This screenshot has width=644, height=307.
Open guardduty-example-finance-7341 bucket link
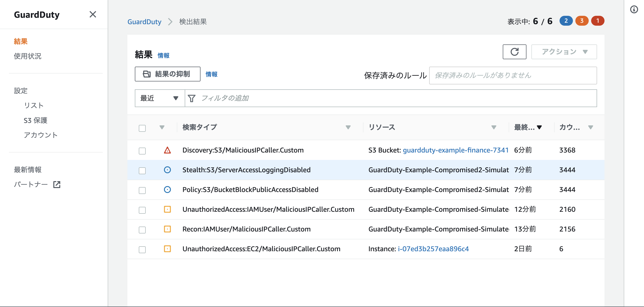point(456,150)
